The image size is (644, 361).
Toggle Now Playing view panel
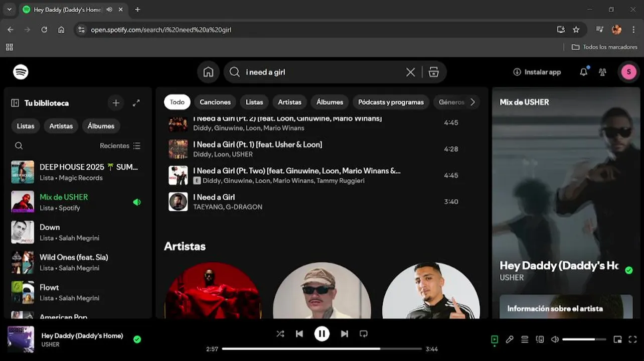coord(494,339)
